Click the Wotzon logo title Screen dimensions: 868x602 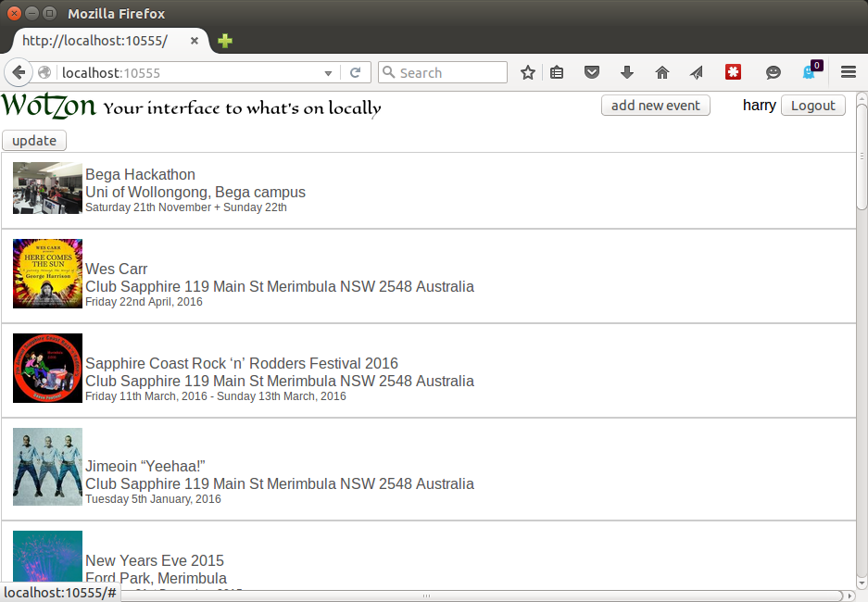[x=49, y=106]
